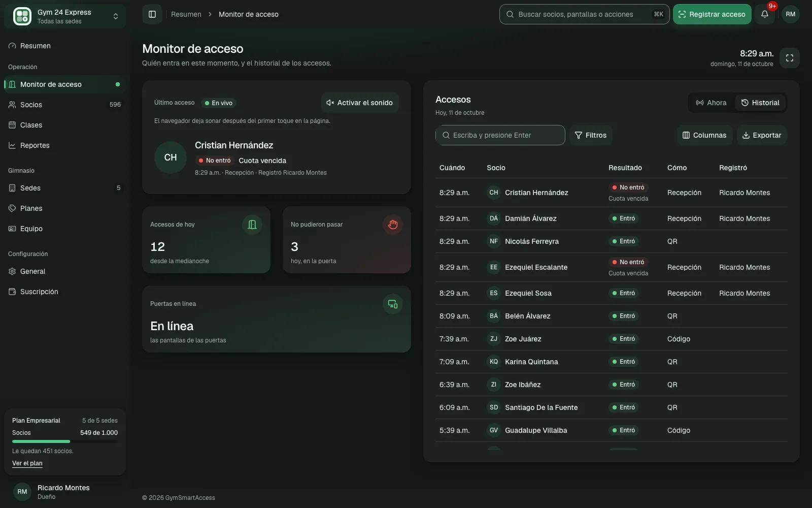Click Guadalupe Villalba's GV avatar
The width and height of the screenshot is (812, 508).
click(494, 430)
